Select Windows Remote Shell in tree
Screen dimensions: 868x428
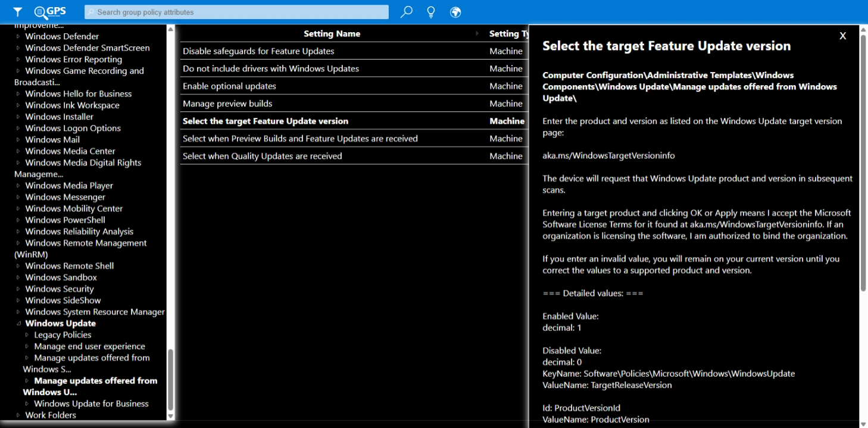click(70, 266)
